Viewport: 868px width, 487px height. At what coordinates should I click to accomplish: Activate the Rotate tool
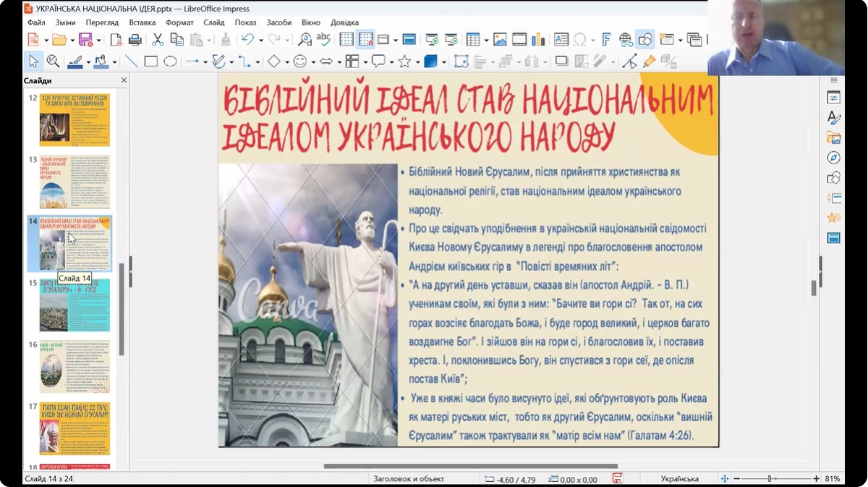click(460, 62)
